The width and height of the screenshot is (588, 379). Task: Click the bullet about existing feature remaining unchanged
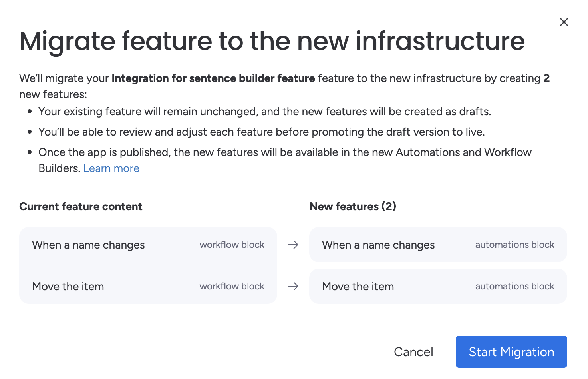264,111
